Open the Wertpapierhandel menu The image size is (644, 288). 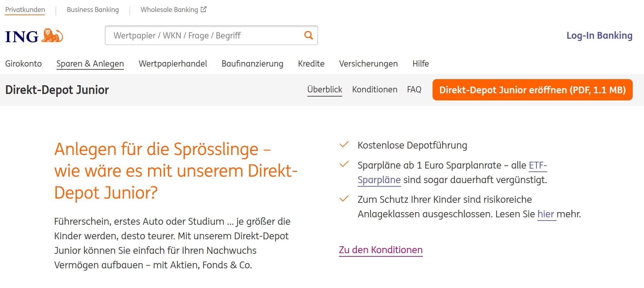173,64
